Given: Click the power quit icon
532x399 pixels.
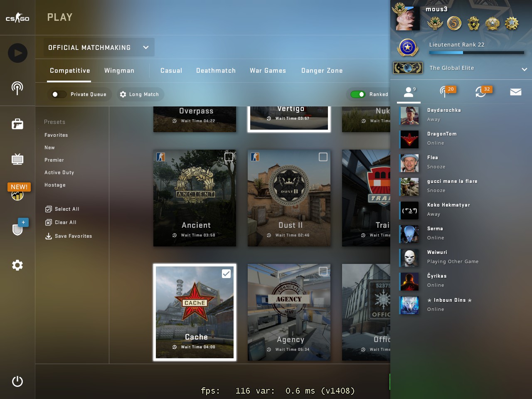Looking at the screenshot, I should (17, 381).
